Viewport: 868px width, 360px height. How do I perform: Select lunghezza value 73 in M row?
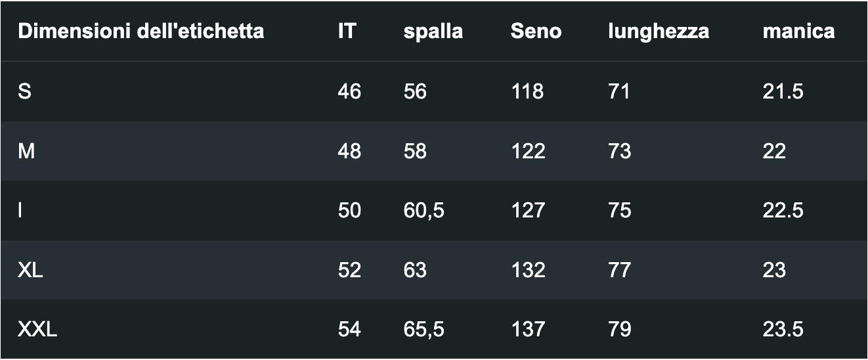click(619, 151)
